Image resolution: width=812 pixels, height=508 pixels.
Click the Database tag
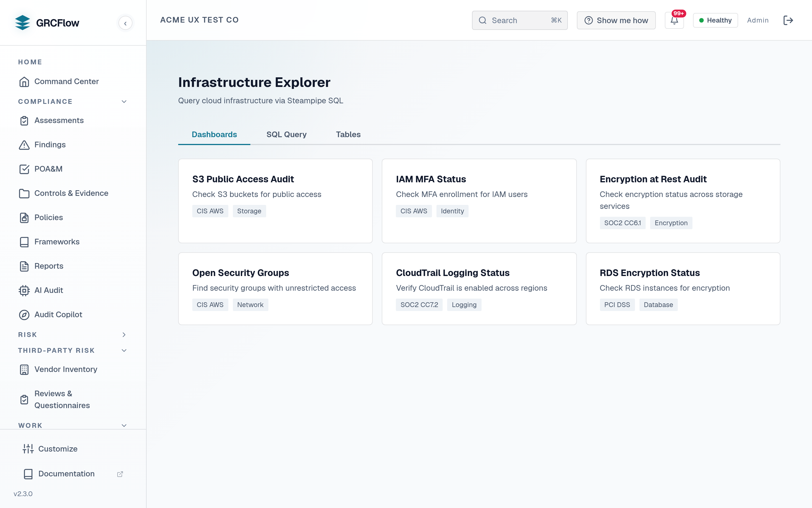(x=658, y=305)
